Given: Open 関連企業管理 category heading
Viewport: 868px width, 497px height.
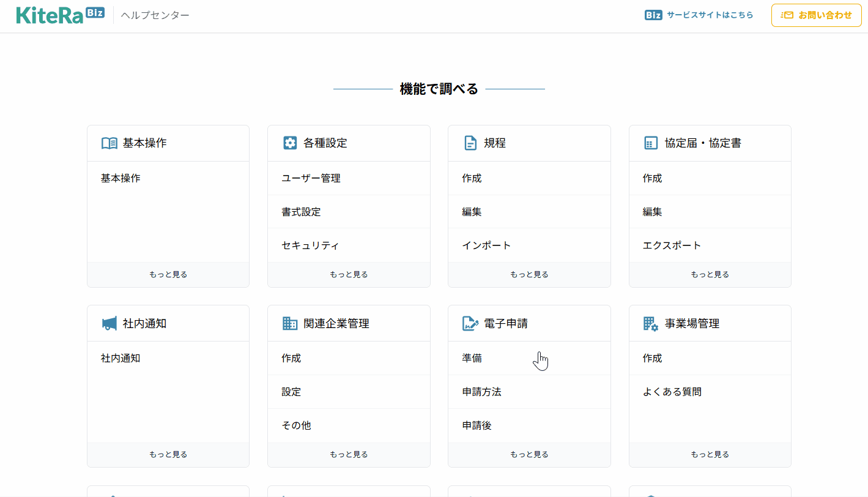Looking at the screenshot, I should [x=336, y=323].
